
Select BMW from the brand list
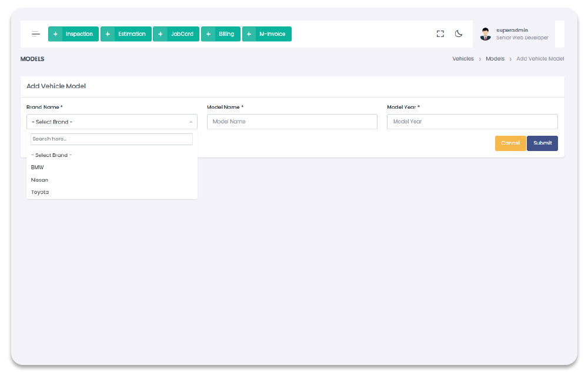coord(38,167)
